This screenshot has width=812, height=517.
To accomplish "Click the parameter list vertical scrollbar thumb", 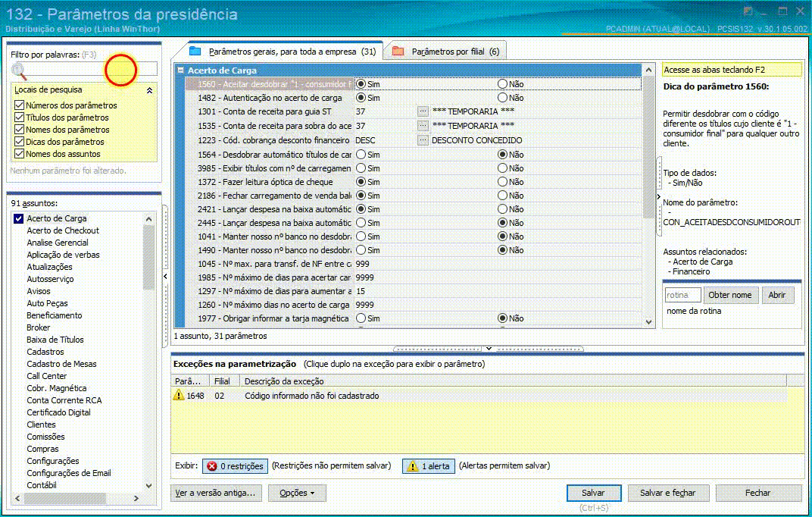I will (649, 148).
